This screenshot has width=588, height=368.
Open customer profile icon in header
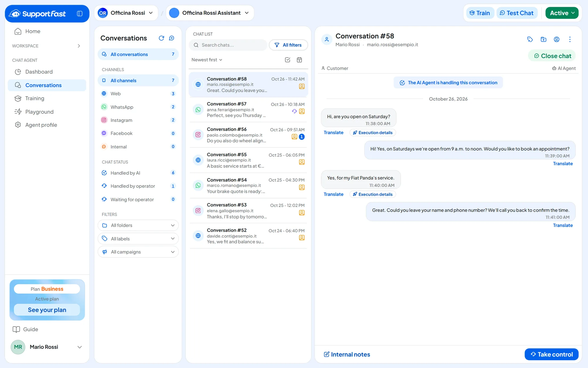(x=557, y=39)
